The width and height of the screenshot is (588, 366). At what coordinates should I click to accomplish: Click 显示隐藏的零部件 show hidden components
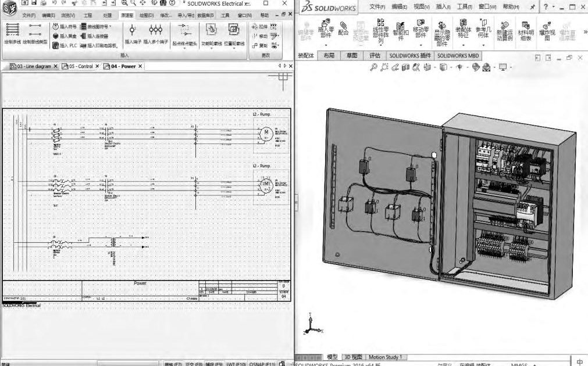[x=442, y=34]
